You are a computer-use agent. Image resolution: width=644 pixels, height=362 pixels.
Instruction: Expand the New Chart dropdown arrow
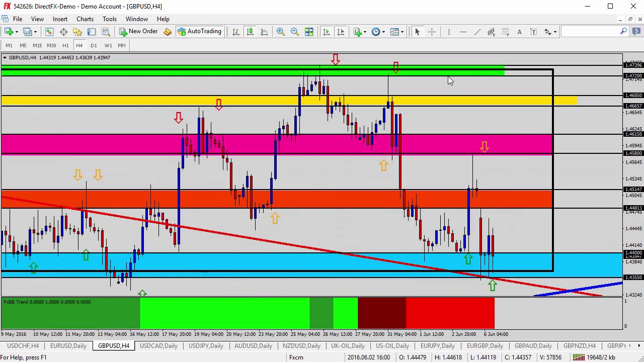(17, 32)
